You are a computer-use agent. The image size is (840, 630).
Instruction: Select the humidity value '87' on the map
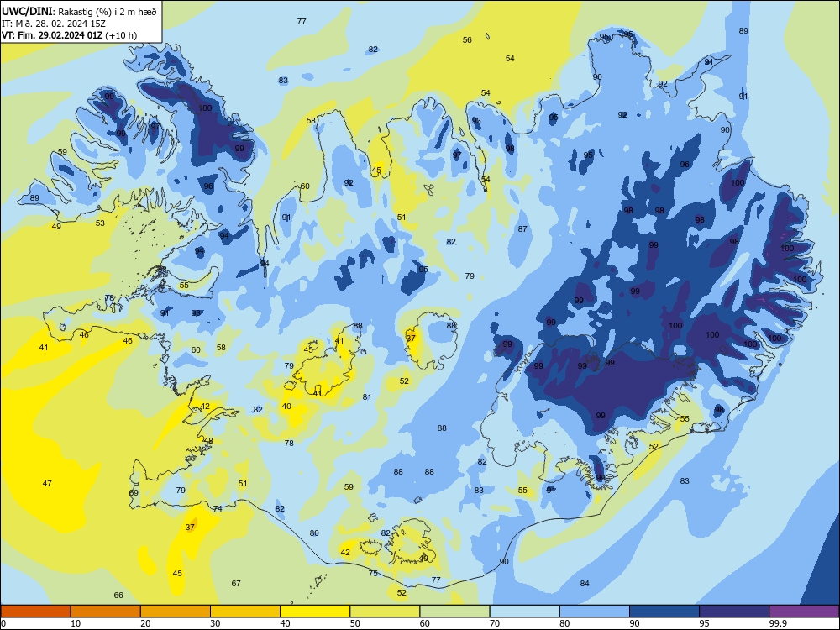point(522,228)
